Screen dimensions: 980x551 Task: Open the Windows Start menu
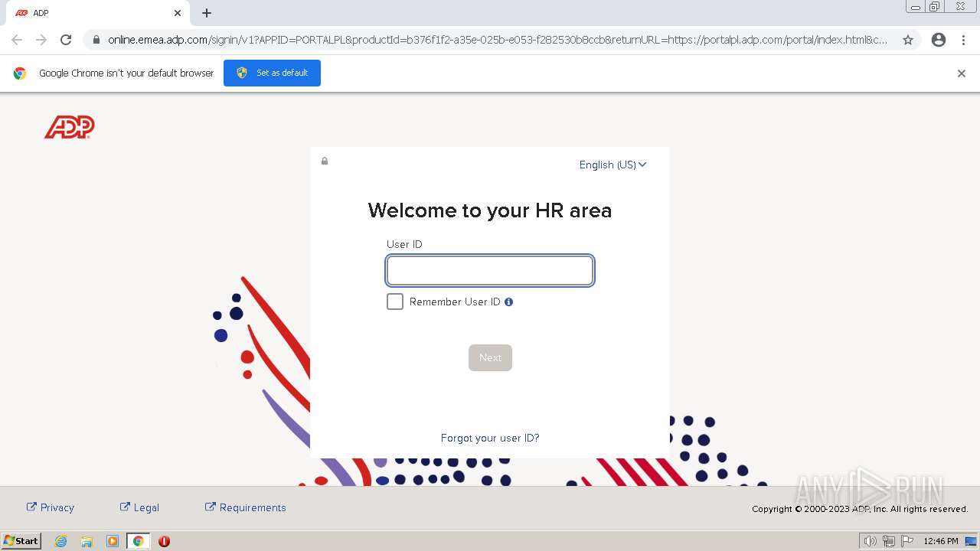point(21,541)
